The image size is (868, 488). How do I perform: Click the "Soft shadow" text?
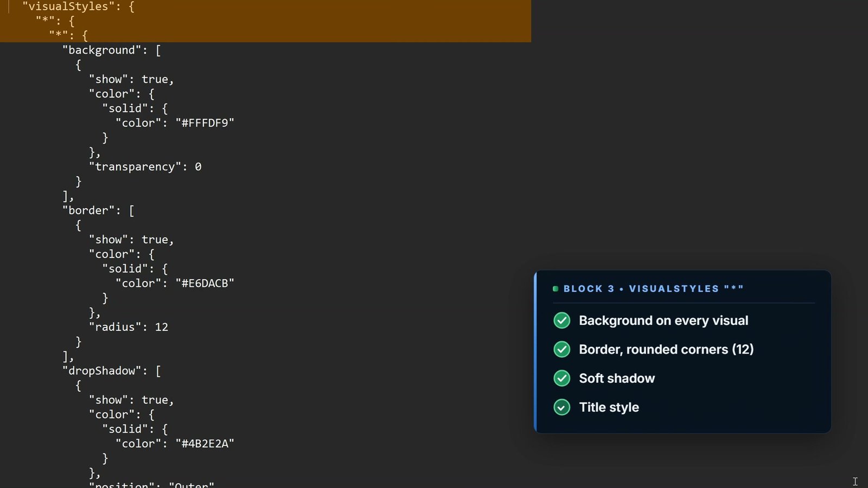pyautogui.click(x=617, y=378)
